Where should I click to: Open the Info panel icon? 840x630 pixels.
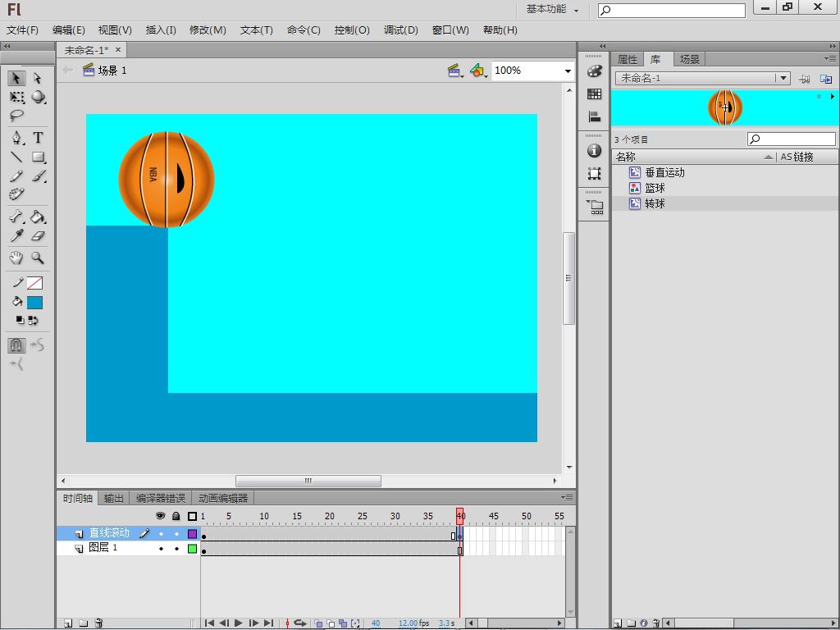click(594, 151)
